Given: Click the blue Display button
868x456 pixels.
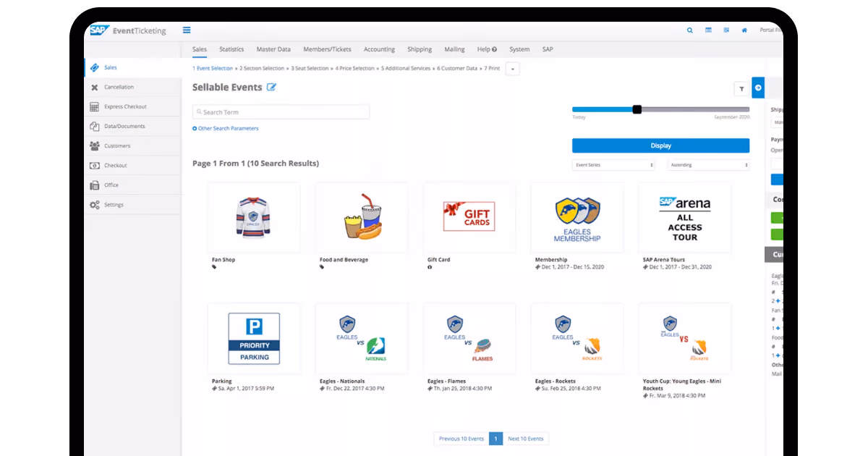Looking at the screenshot, I should [660, 145].
